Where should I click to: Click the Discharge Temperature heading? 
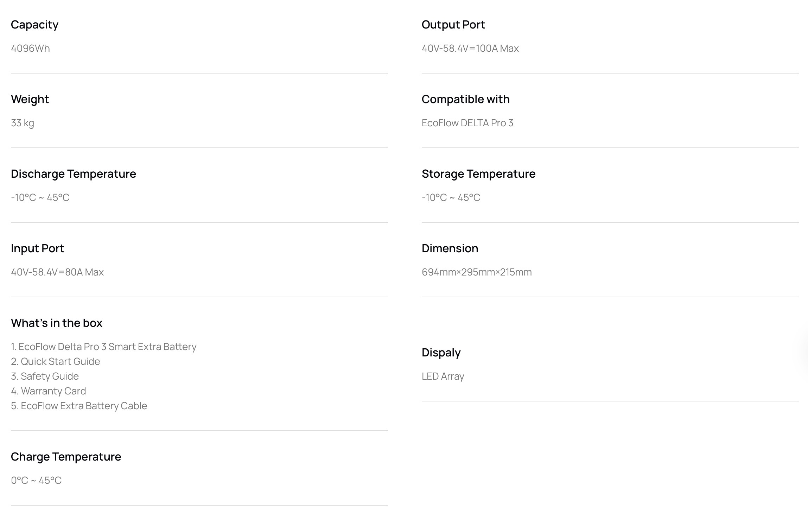(73, 174)
